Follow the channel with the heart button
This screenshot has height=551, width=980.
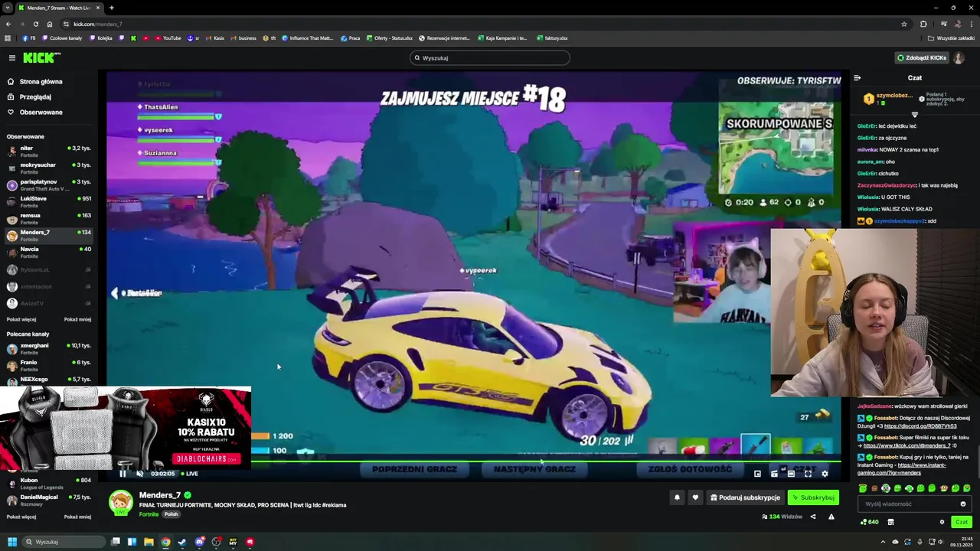tap(695, 497)
